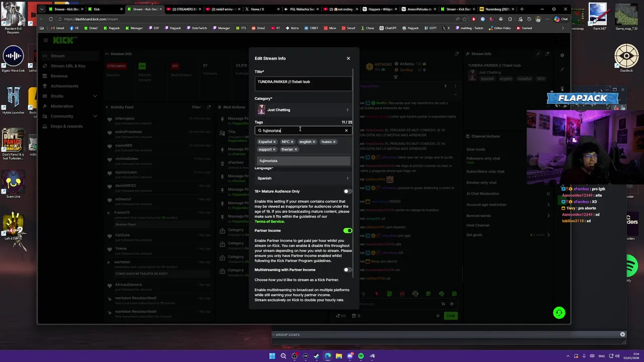
Task: Expand the Community sidebar section
Action: (70, 116)
